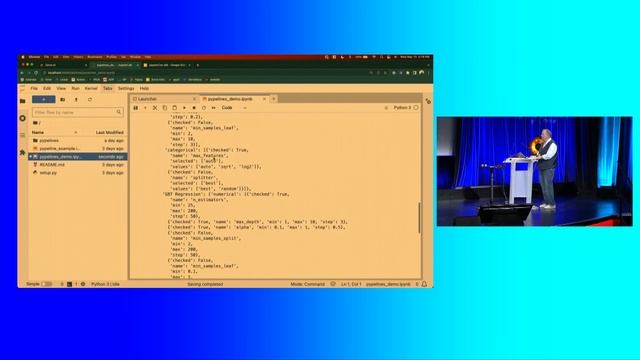Image resolution: width=640 pixels, height=360 pixels.
Task: Open the JupyterLab Help menu
Action: (x=144, y=88)
